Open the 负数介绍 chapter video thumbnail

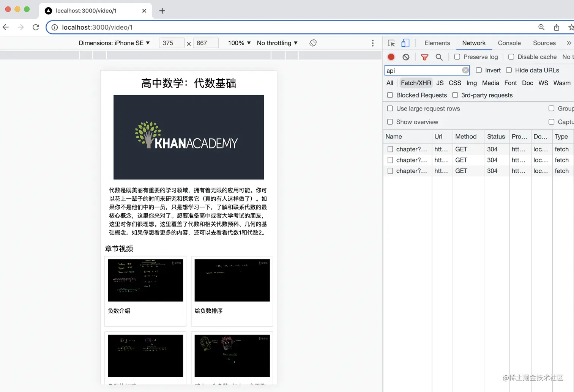[145, 280]
